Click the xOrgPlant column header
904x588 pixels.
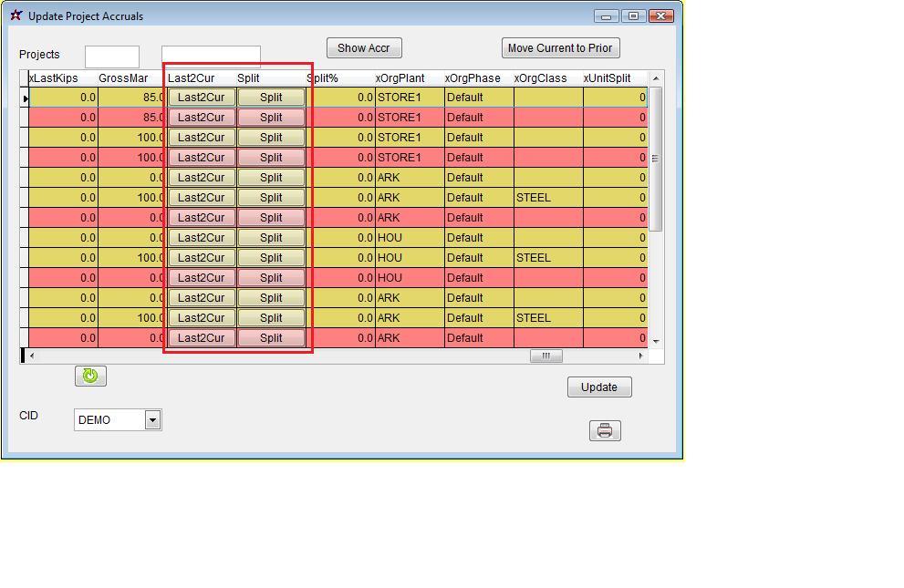point(400,78)
